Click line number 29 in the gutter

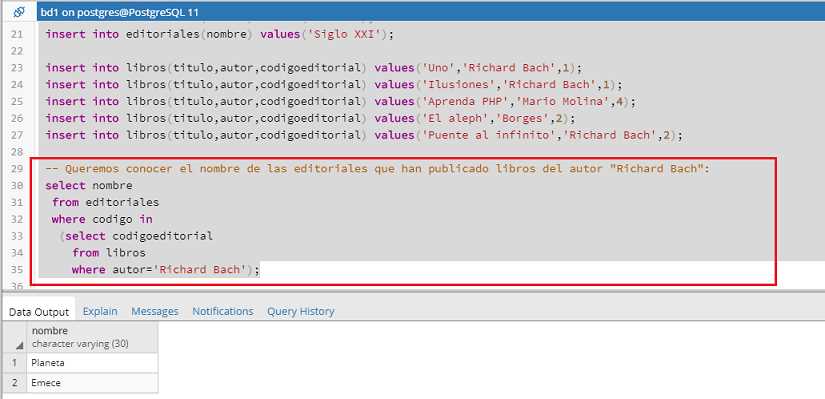(x=17, y=169)
